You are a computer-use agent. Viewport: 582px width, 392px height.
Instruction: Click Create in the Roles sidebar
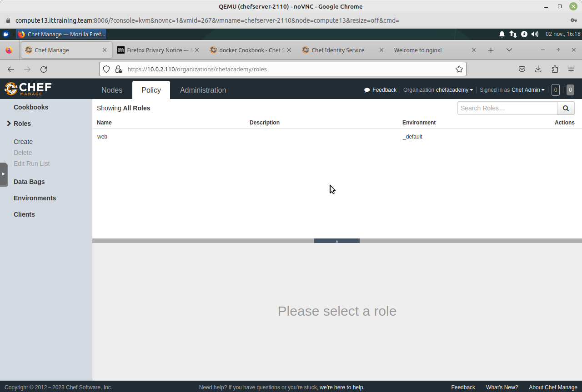(23, 142)
